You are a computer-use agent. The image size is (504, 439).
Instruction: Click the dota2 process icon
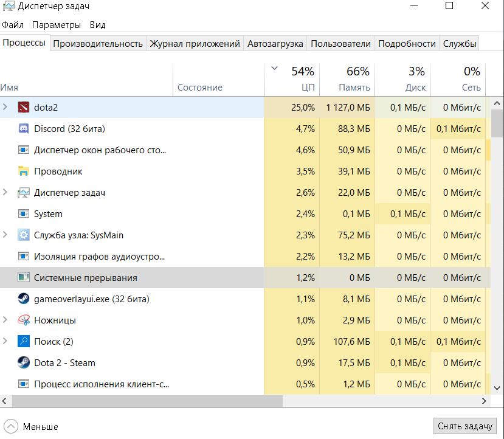[x=24, y=108]
